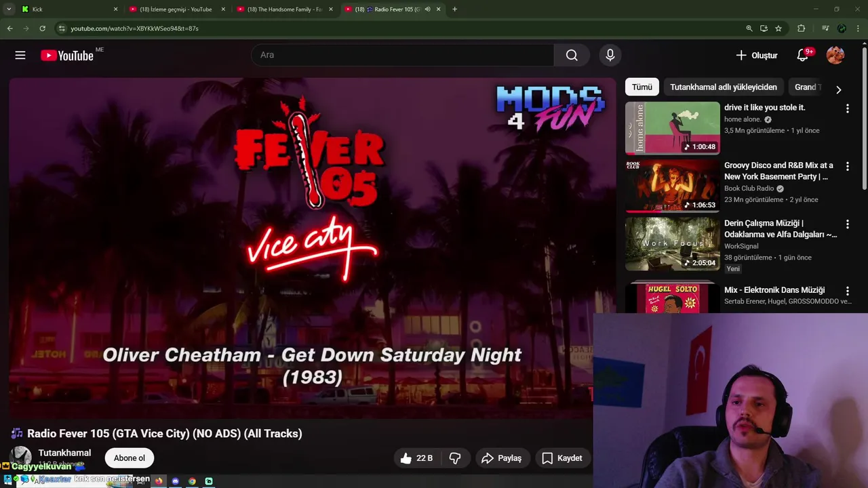This screenshot has height=488, width=868.
Task: Close the İzleme geçmişi tab
Action: pos(223,9)
